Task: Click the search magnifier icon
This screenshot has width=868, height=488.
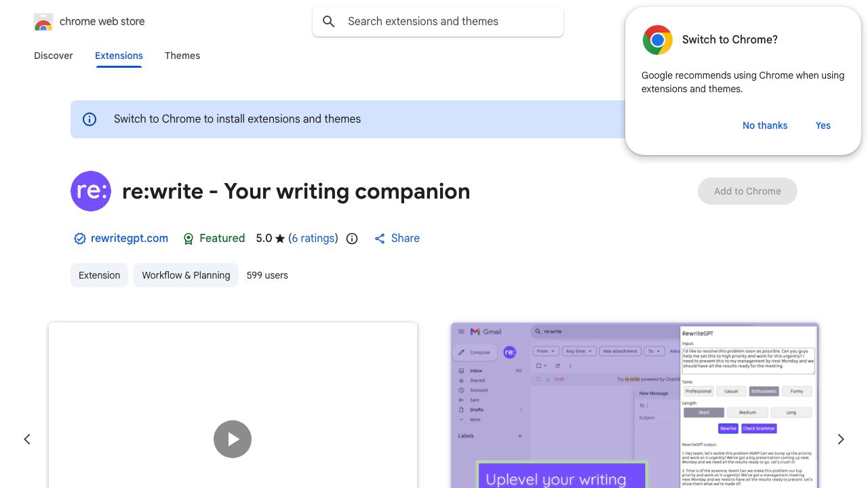Action: click(x=329, y=22)
